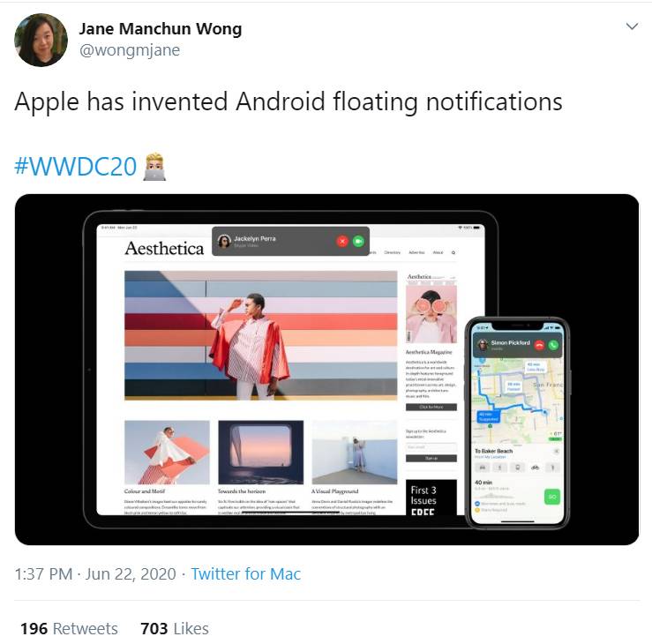Click Jackelyn Perra's caller avatar in the banner
The height and width of the screenshot is (644, 652).
click(225, 241)
